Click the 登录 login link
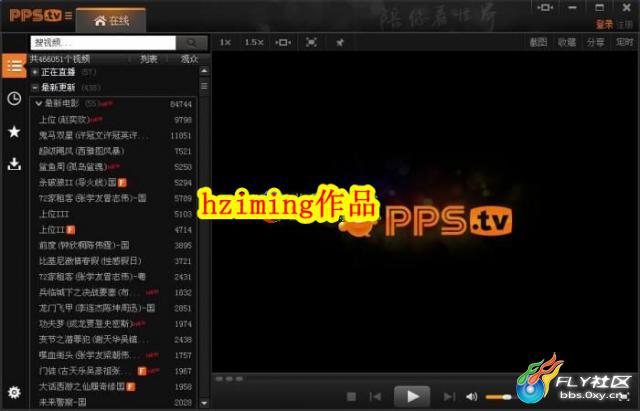The height and width of the screenshot is (411, 640). (604, 24)
